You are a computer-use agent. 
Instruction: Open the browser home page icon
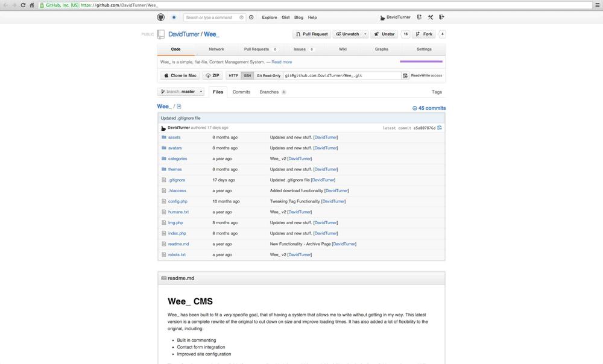32,5
